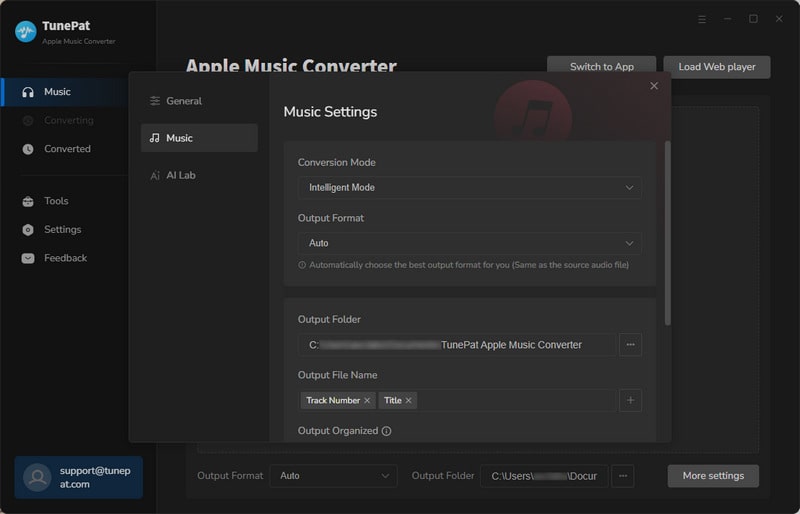Click the Music Settings heading
This screenshot has width=800, height=514.
(330, 112)
